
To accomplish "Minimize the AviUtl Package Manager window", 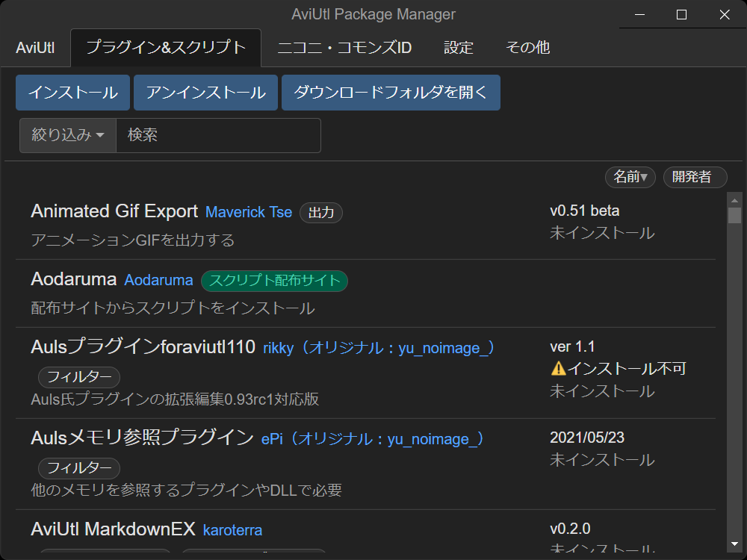I will [x=640, y=15].
